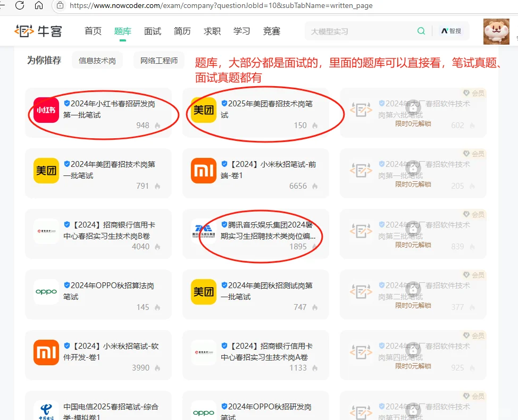Unlock 2024年大厂春招软件技术岗第三批笔试
The width and height of the screenshot is (518, 420).
click(x=413, y=245)
